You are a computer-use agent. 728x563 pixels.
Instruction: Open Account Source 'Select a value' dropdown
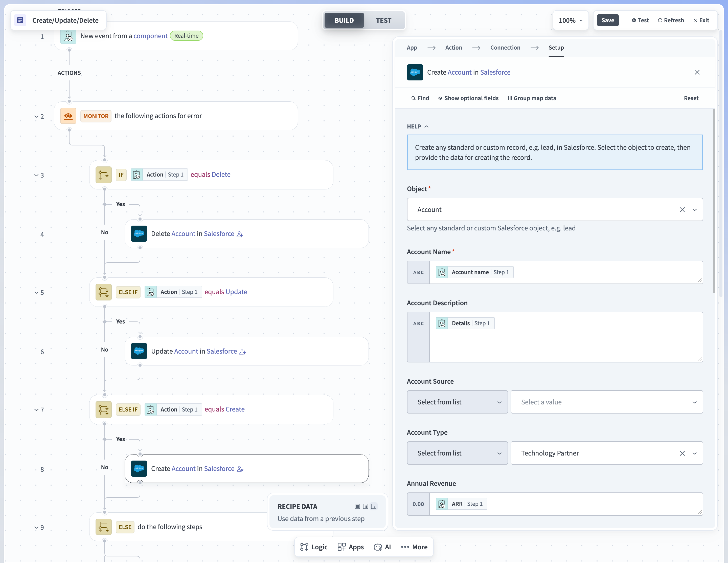click(x=607, y=402)
